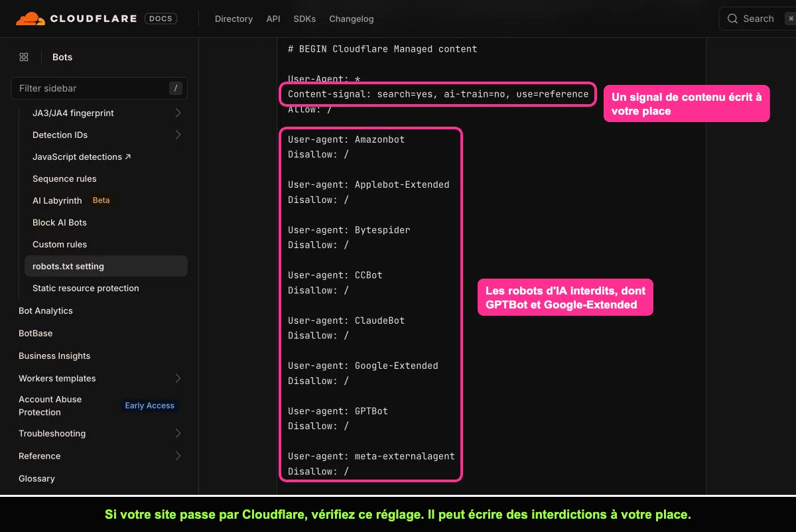Viewport: 796px width, 532px height.
Task: Open Workers templates page
Action: point(57,379)
